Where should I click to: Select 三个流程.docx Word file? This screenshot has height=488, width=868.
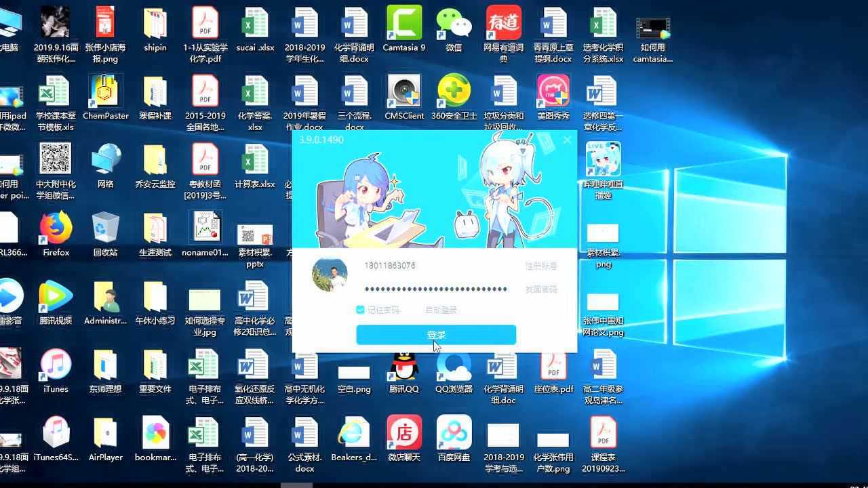click(354, 103)
